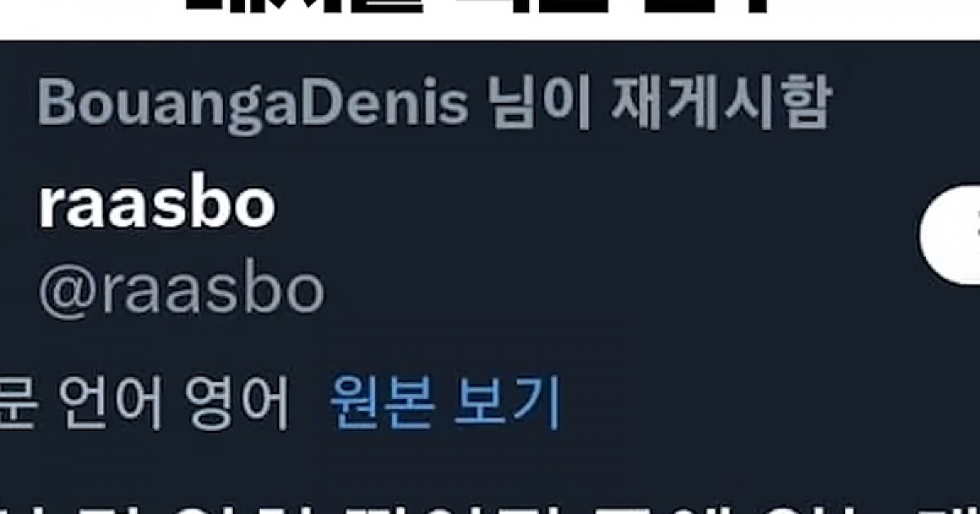980x514 pixels.
Task: Open the @raasbo handle profile
Action: click(180, 289)
